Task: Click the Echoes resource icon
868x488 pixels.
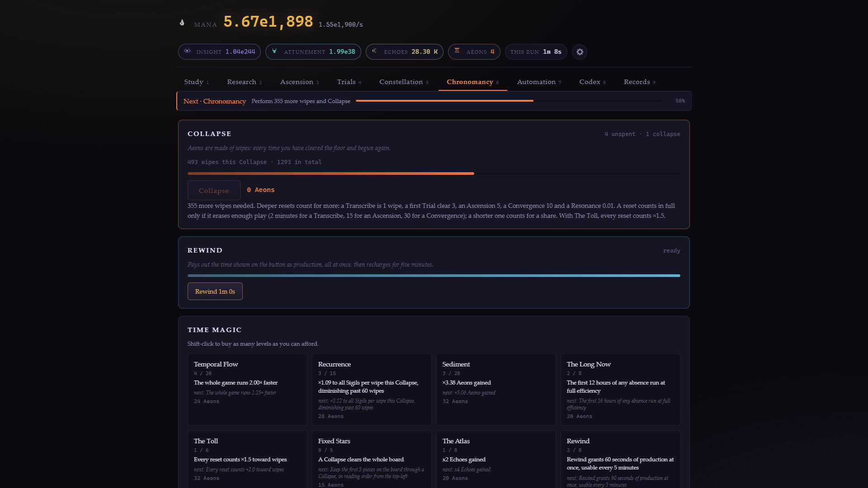Action: tap(374, 51)
